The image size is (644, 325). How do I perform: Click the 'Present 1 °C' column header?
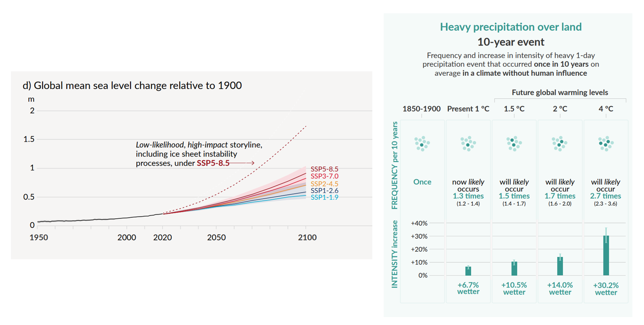(x=468, y=109)
